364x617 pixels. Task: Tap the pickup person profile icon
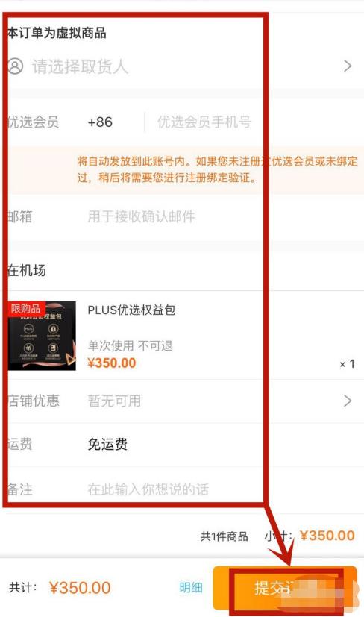[16, 66]
